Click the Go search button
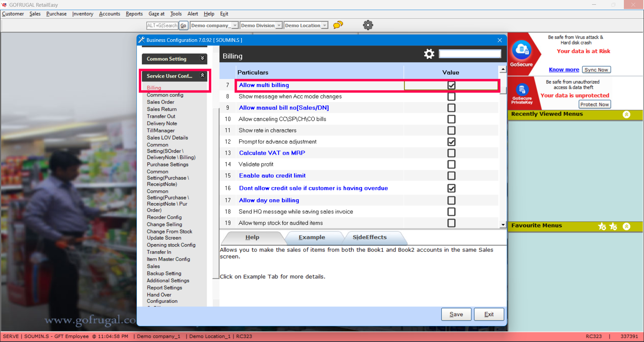Image resolution: width=644 pixels, height=342 pixels. (x=183, y=25)
